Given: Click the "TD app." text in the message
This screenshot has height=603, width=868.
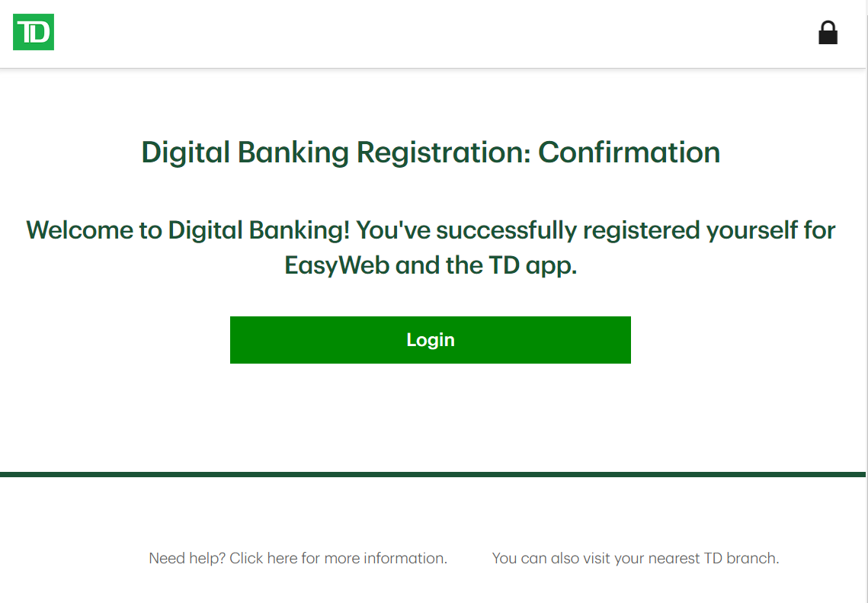Looking at the screenshot, I should 533,265.
